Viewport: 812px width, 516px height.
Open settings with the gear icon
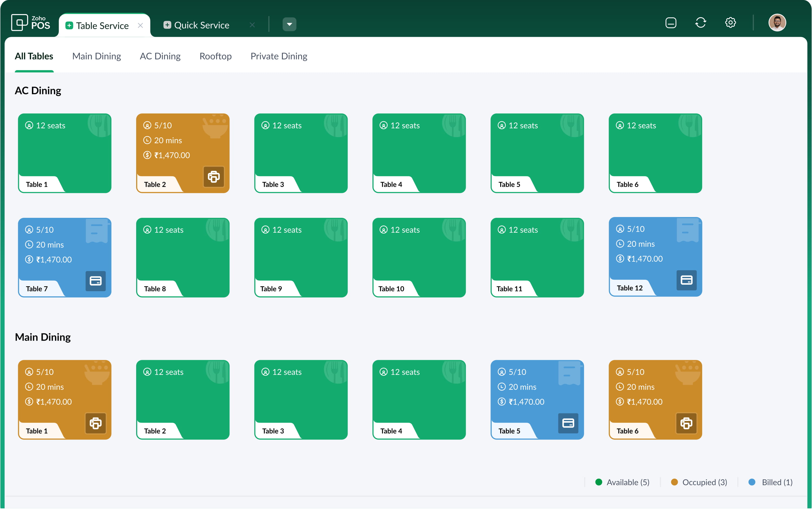pyautogui.click(x=731, y=23)
